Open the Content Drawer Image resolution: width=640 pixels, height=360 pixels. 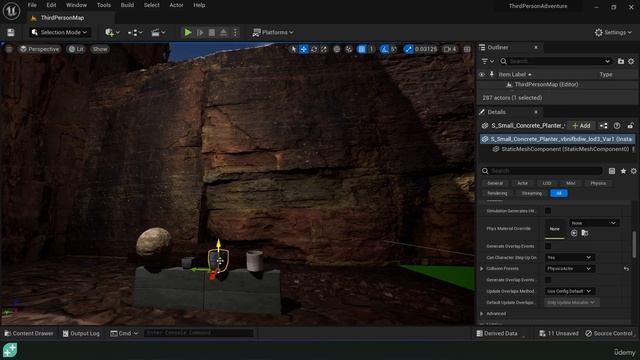pyautogui.click(x=29, y=333)
